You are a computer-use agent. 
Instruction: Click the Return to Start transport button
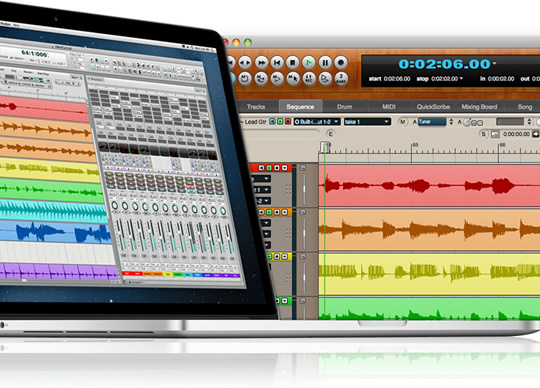(x=277, y=63)
